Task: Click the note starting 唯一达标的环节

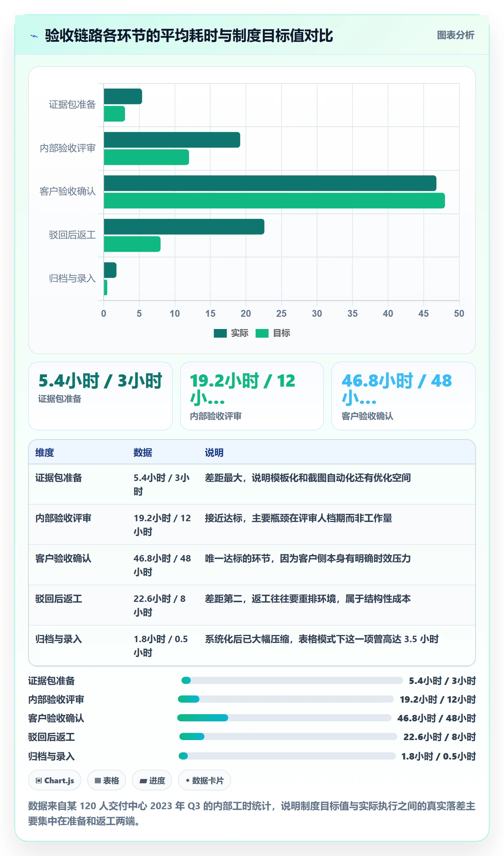Action: pyautogui.click(x=308, y=558)
